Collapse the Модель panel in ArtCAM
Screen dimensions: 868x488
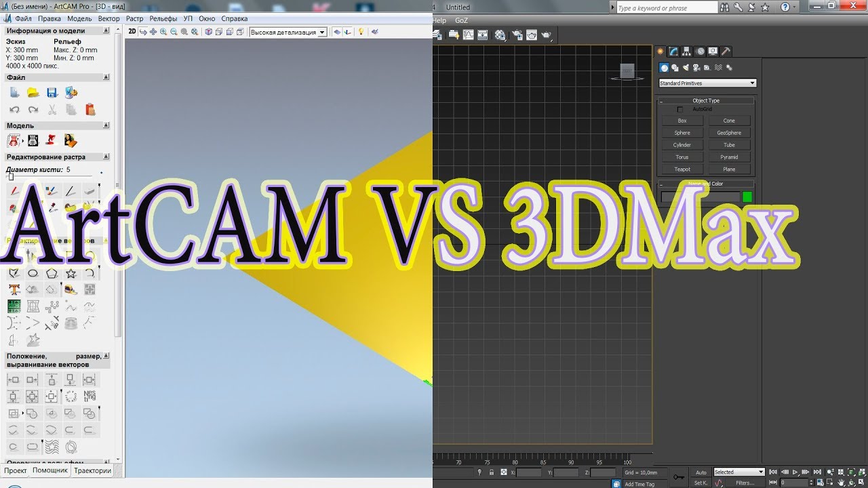click(x=106, y=125)
